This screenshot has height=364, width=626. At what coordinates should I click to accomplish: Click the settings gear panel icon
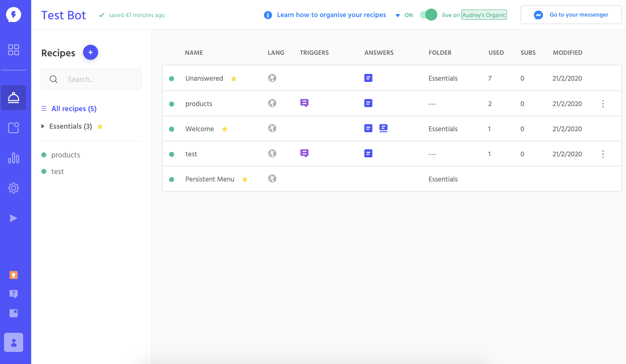pos(13,188)
